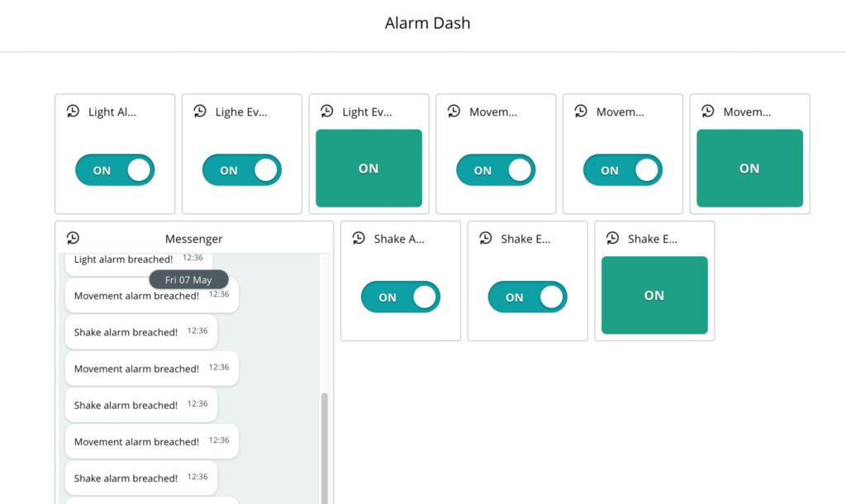
Task: Switch off the second Movem... toggle
Action: 623,170
